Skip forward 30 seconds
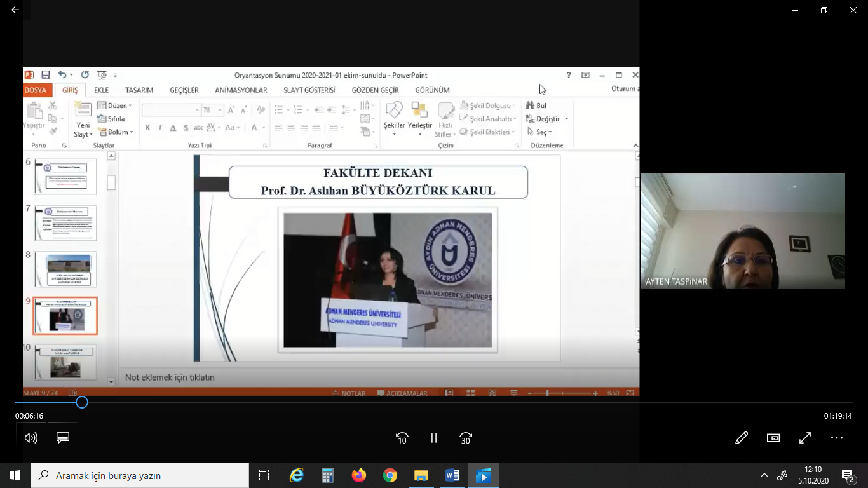The width and height of the screenshot is (868, 488). point(466,438)
